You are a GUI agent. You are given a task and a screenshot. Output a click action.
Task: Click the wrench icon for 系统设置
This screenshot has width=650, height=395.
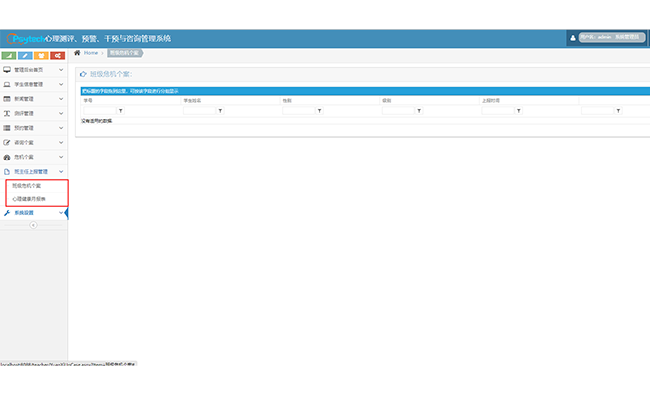7,213
